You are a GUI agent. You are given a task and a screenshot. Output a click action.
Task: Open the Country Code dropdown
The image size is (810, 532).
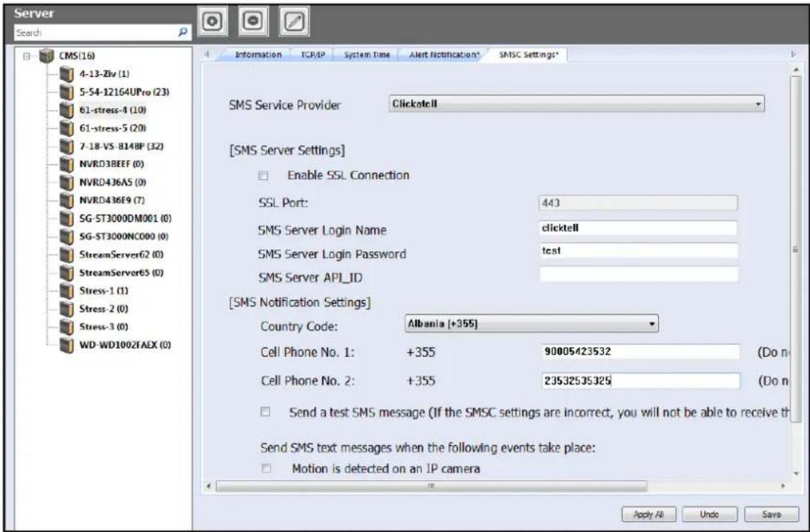click(x=531, y=324)
